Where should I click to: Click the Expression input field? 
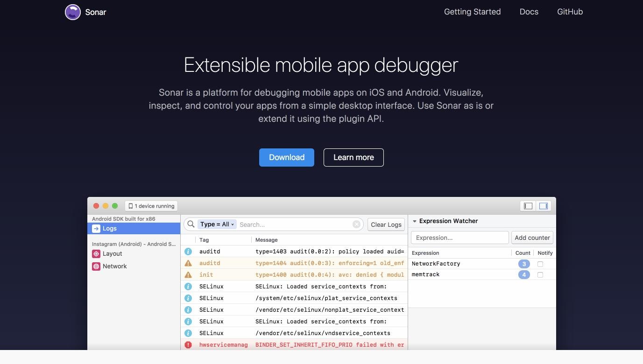point(459,238)
